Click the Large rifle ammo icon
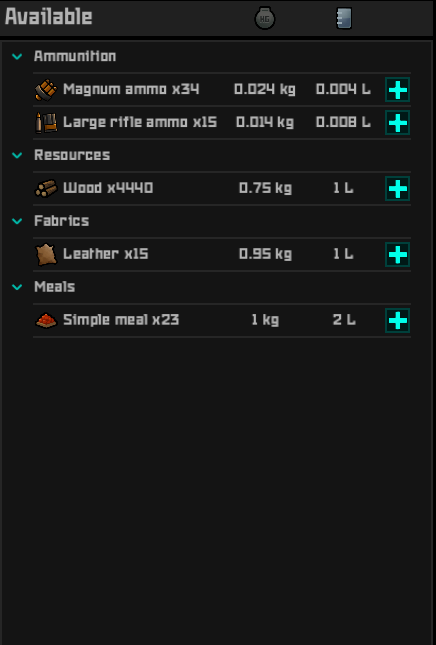 (46, 123)
